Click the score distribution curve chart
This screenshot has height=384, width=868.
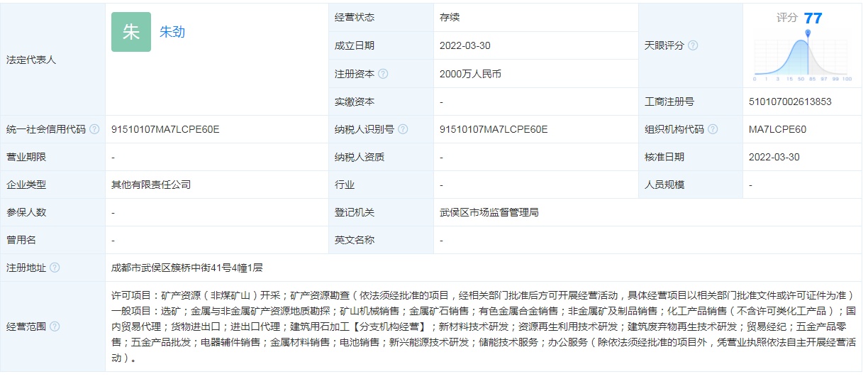point(794,60)
